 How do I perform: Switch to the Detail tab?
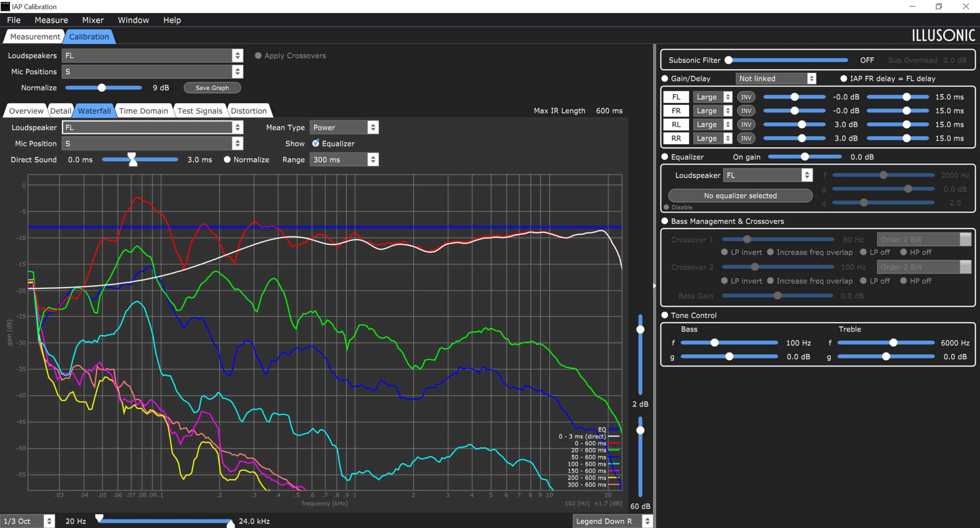[61, 111]
